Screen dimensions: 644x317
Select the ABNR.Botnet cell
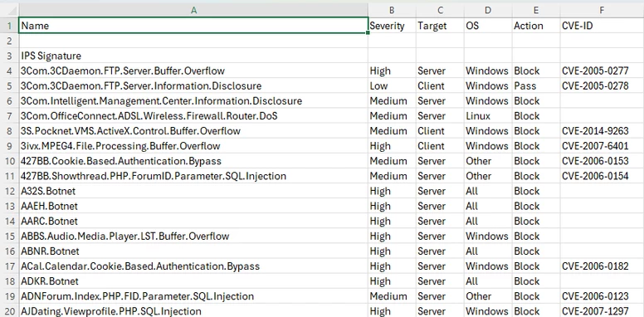coord(193,251)
